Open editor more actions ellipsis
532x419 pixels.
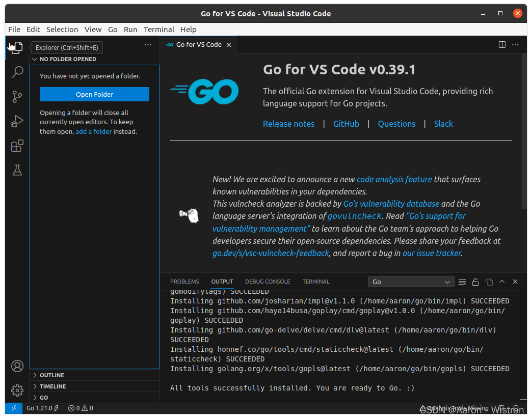515,45
